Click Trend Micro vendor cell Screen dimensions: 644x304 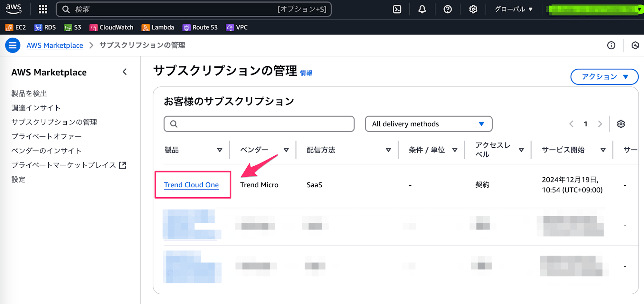[259, 185]
